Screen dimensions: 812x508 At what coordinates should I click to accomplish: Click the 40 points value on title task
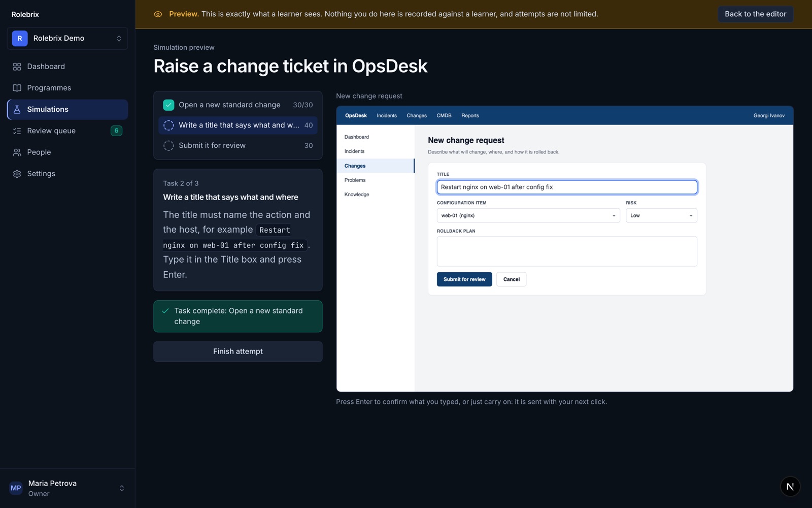point(309,125)
